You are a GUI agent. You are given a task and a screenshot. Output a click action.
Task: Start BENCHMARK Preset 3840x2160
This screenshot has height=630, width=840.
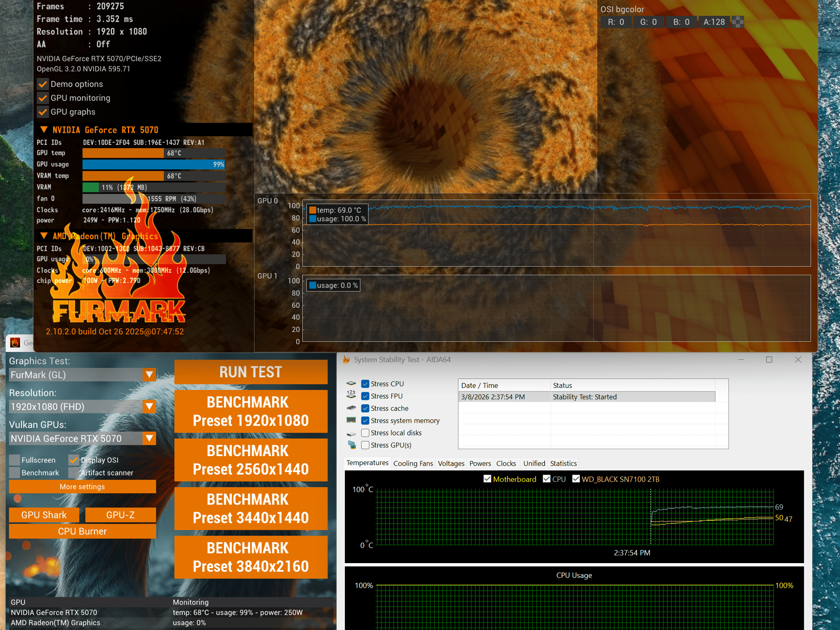point(251,557)
